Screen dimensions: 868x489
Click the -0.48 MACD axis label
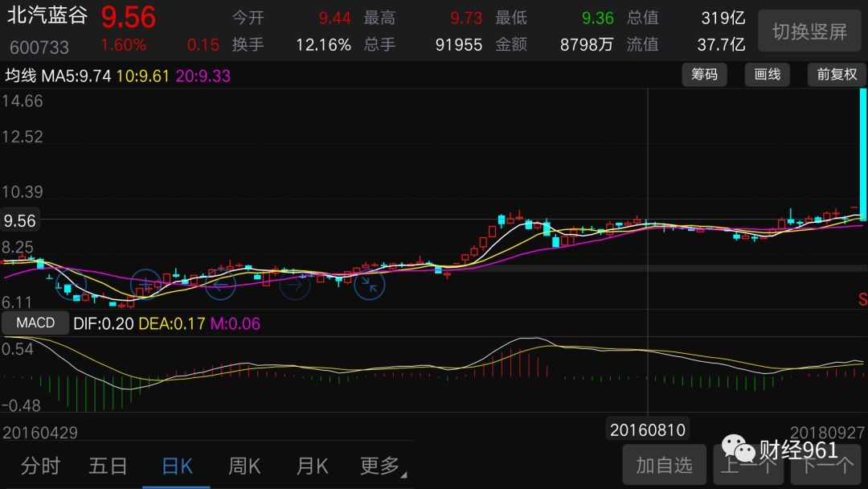pos(21,405)
